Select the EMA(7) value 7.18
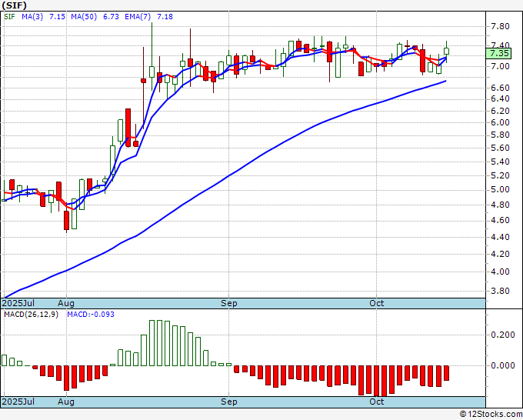The image size is (523, 420). (165, 17)
